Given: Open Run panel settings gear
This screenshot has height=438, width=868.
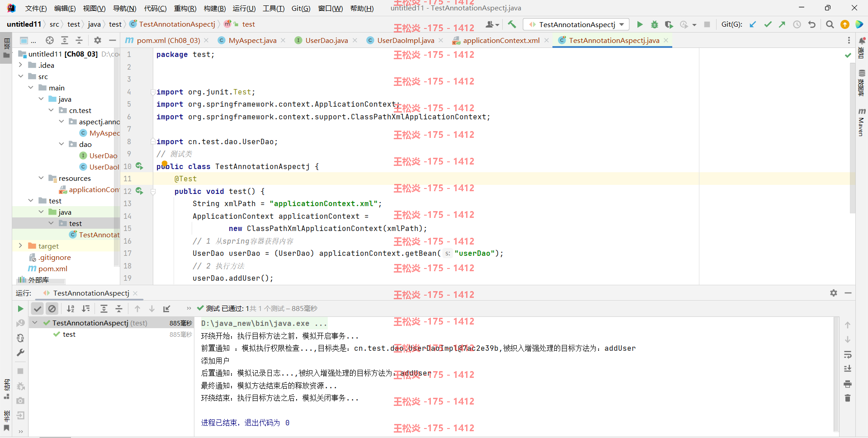Looking at the screenshot, I should 834,293.
